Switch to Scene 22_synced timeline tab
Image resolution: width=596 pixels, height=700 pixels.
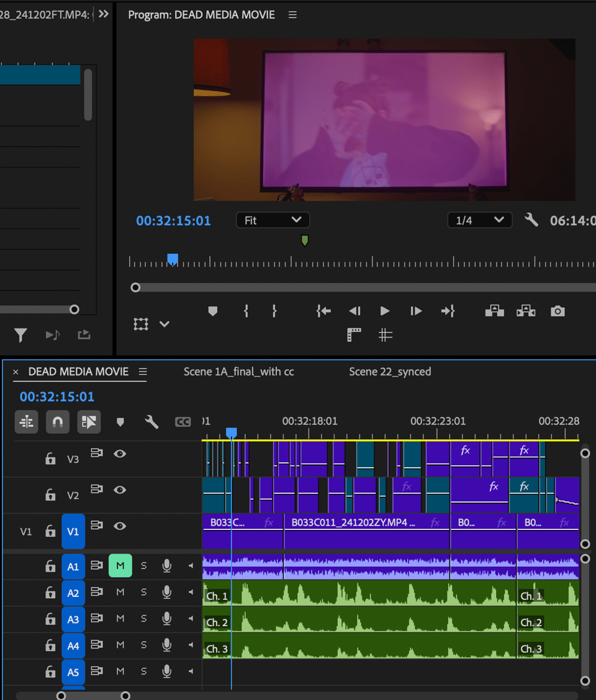[390, 372]
